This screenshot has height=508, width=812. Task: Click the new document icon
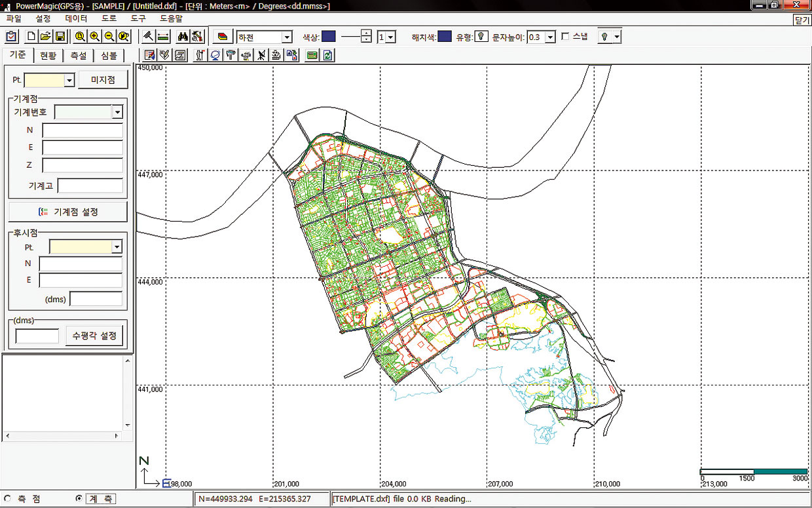31,37
